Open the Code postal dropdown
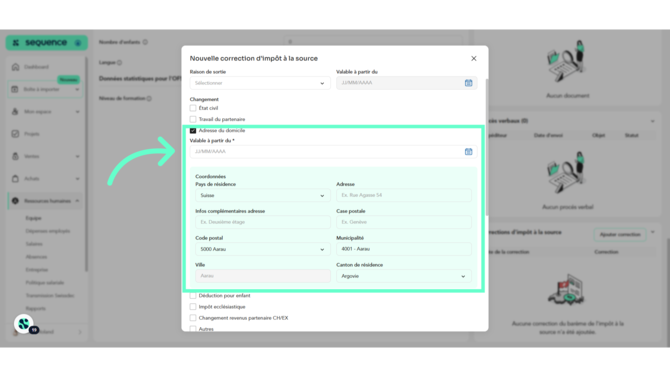This screenshot has height=377, width=670. 262,249
